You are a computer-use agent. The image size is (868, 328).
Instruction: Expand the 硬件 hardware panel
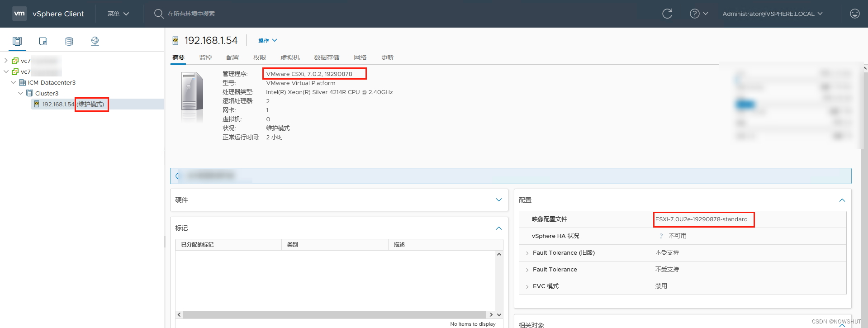[499, 200]
